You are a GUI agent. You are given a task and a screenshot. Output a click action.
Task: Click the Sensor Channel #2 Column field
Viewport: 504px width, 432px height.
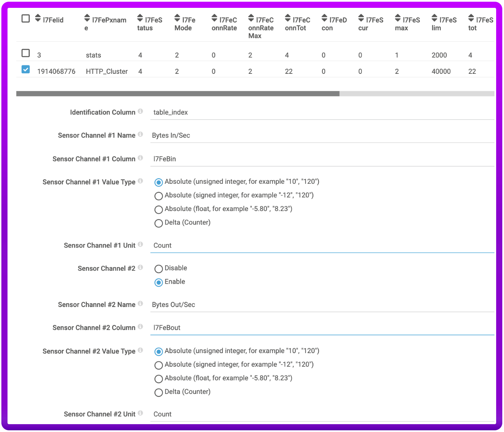coord(322,328)
